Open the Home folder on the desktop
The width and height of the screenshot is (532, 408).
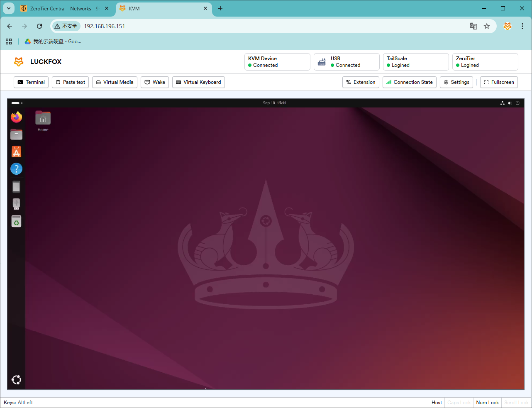pyautogui.click(x=43, y=119)
